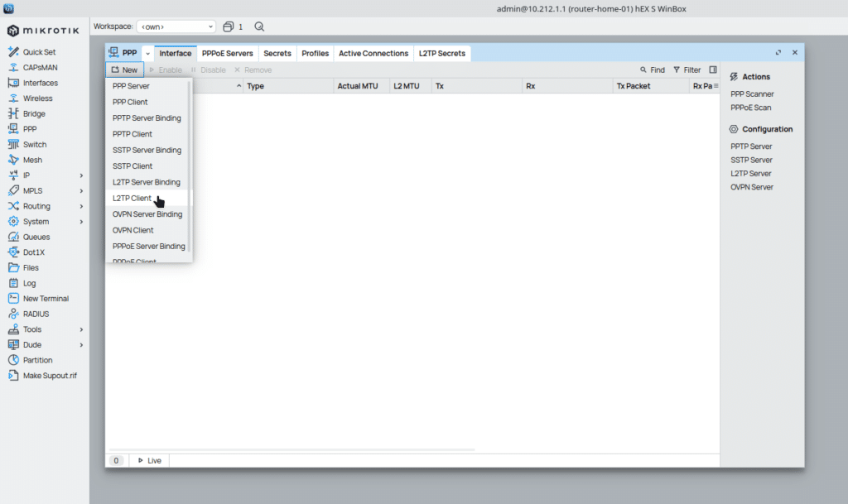Open New Terminal from the sidebar

click(x=46, y=298)
